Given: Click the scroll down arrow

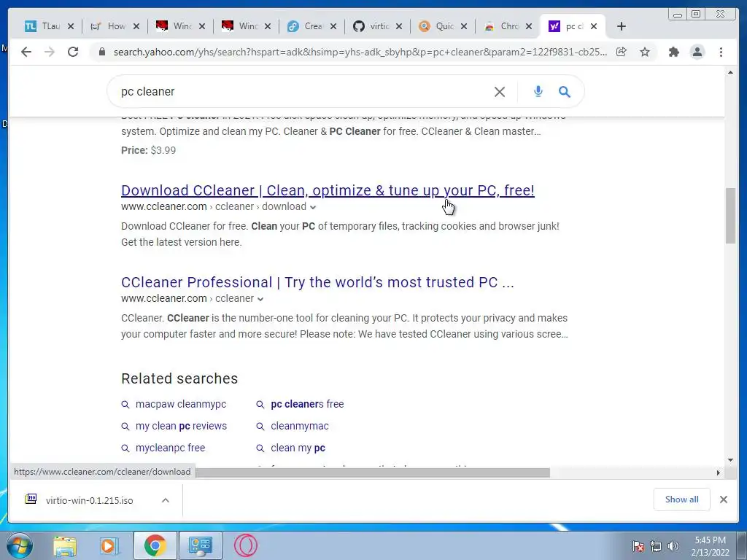Looking at the screenshot, I should click(x=730, y=460).
